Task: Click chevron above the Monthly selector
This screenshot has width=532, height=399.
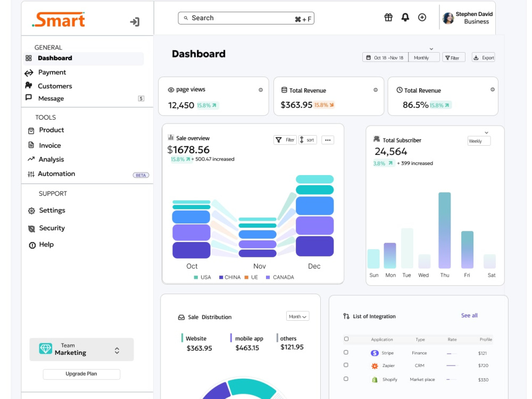Action: (x=431, y=49)
